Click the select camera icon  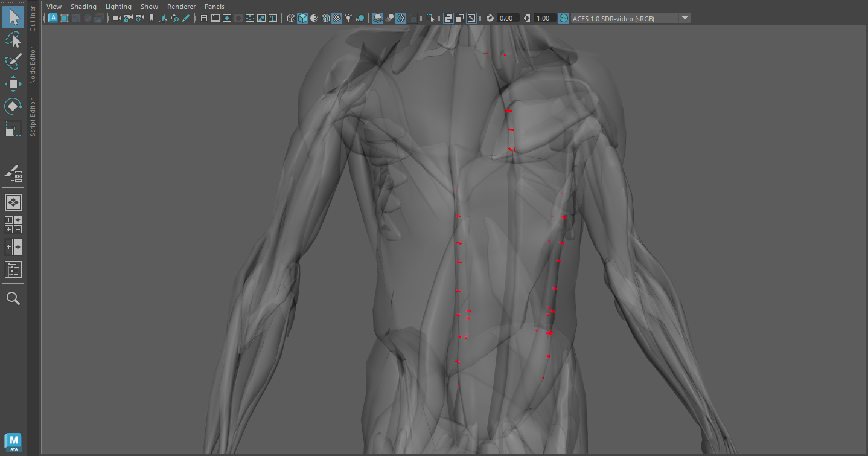pos(116,18)
